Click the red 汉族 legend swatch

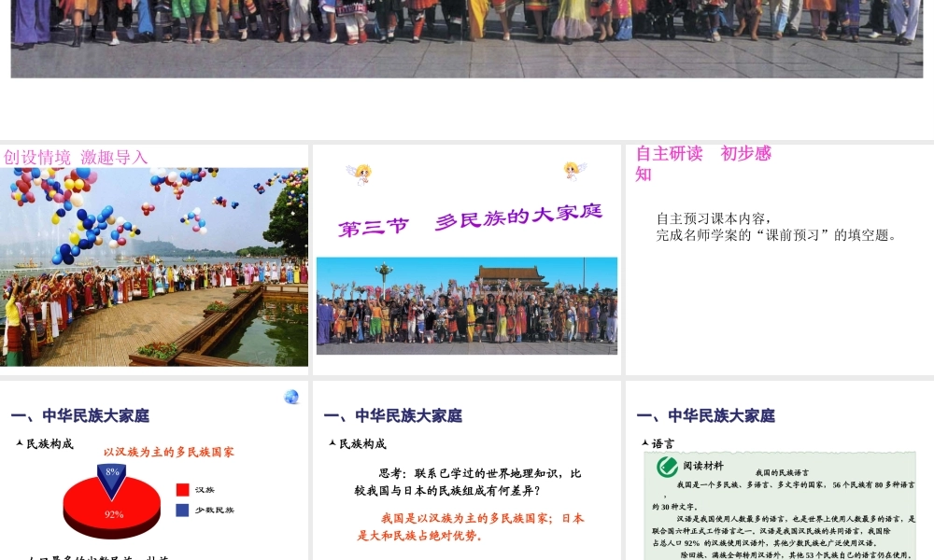(183, 490)
